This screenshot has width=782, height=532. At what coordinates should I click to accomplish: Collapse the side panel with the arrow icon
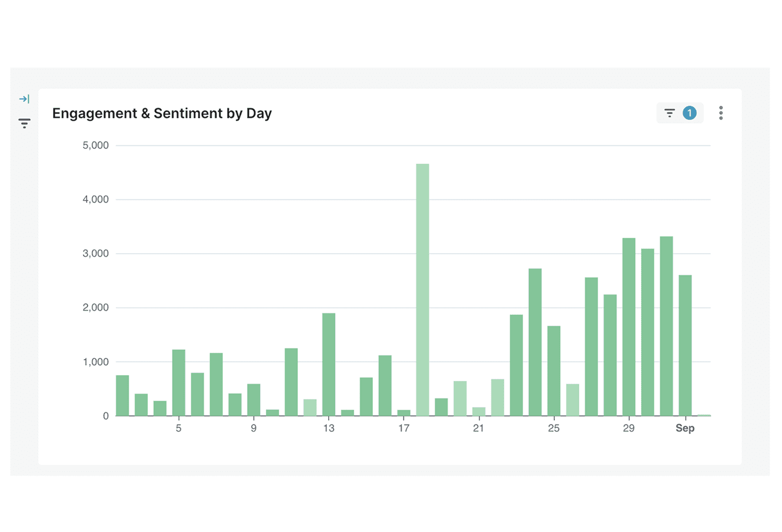[x=24, y=99]
